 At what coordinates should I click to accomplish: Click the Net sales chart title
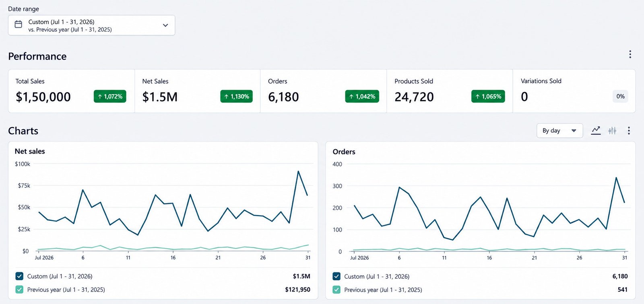tap(30, 151)
